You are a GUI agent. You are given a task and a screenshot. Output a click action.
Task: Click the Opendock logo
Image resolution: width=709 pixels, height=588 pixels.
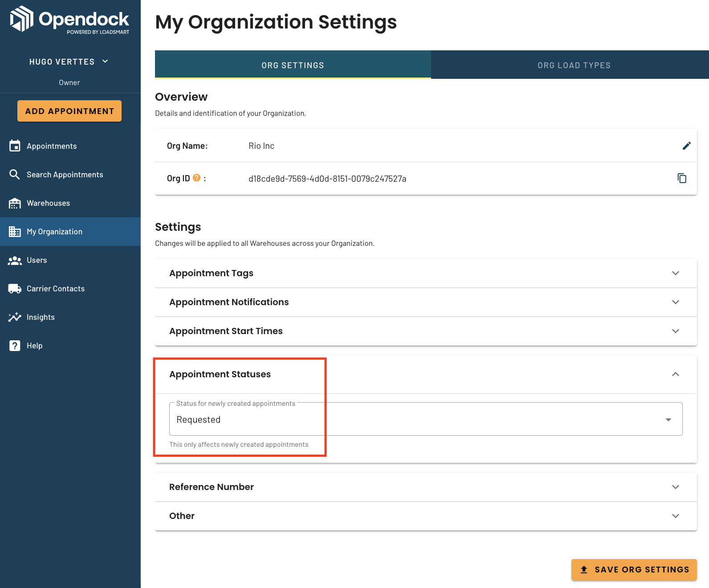click(x=70, y=20)
